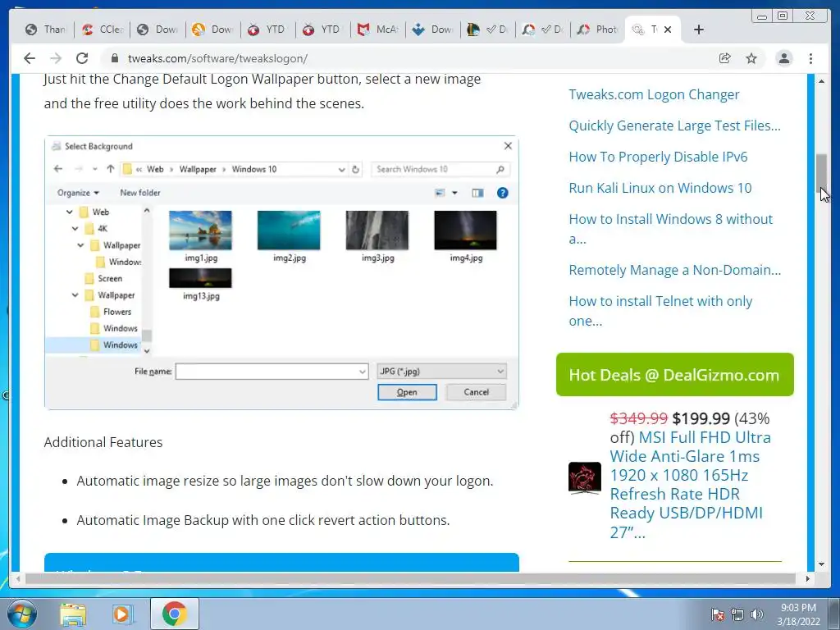Bookmark this page with the star
The width and height of the screenshot is (840, 630).
pos(751,58)
